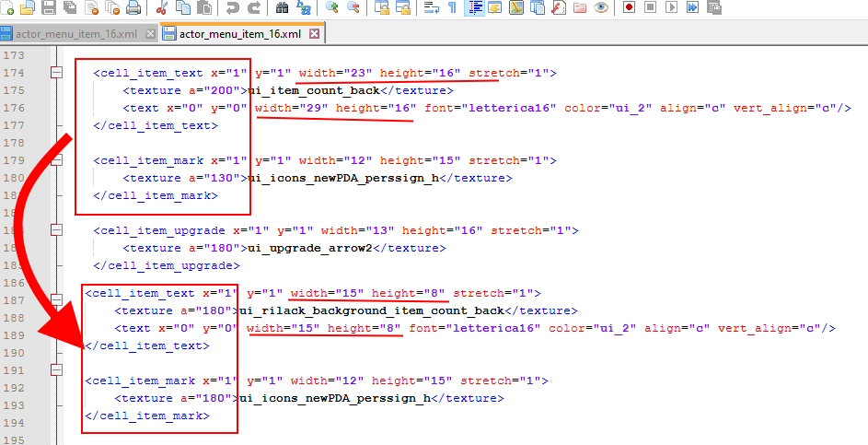Print the document with the printer icon
This screenshot has height=445, width=868.
pyautogui.click(x=133, y=7)
